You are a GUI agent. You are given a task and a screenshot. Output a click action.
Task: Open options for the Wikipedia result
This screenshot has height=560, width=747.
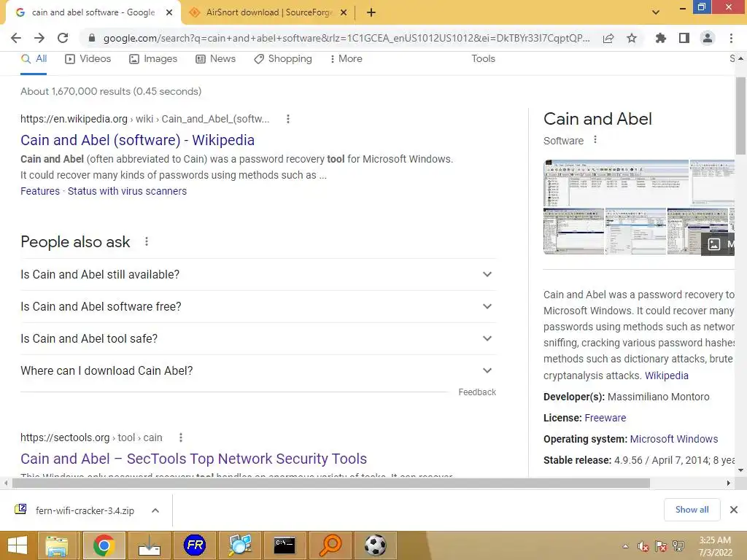pos(287,119)
